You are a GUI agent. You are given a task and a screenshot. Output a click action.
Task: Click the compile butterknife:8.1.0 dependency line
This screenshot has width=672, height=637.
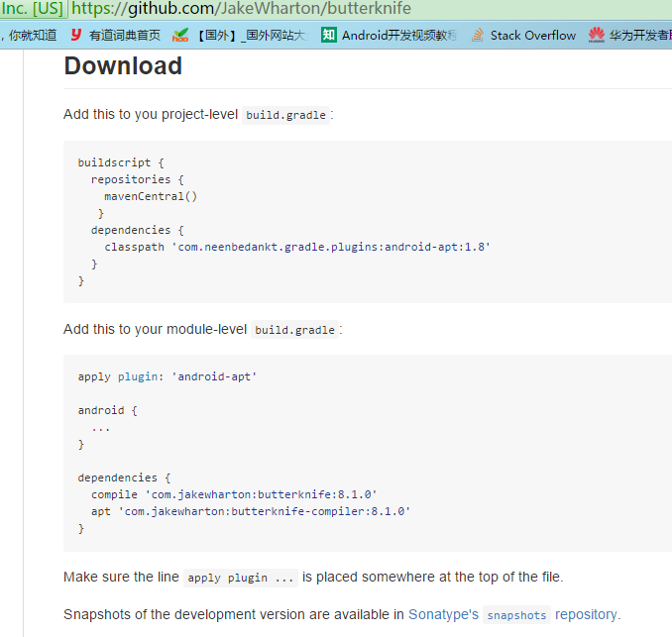tap(234, 494)
